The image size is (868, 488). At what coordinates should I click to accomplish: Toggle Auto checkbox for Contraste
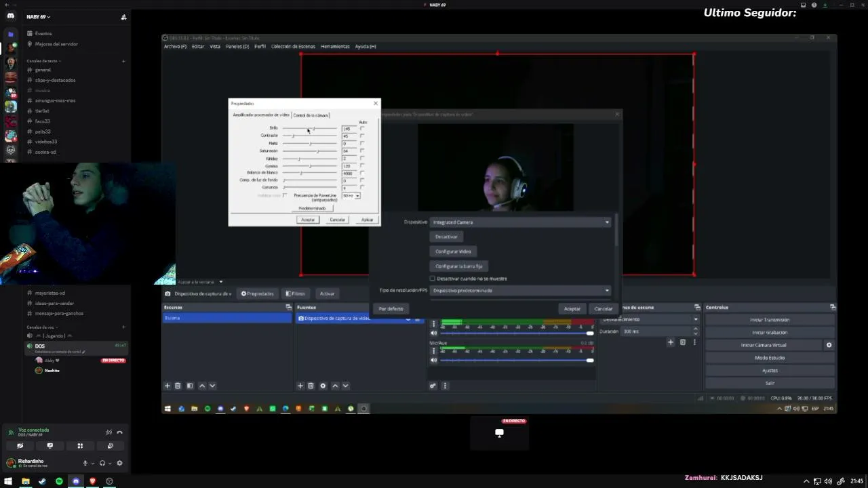tap(362, 136)
